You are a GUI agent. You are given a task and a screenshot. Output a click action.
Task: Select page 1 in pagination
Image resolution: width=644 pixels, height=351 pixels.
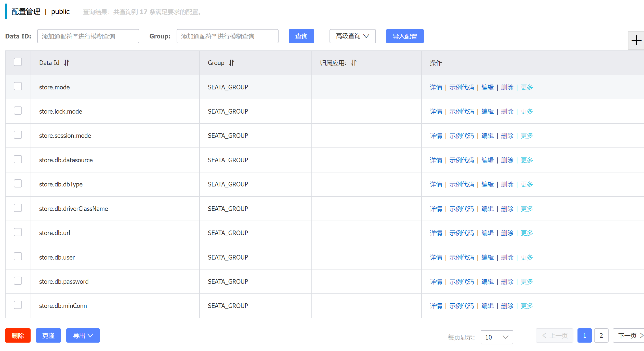(x=585, y=335)
